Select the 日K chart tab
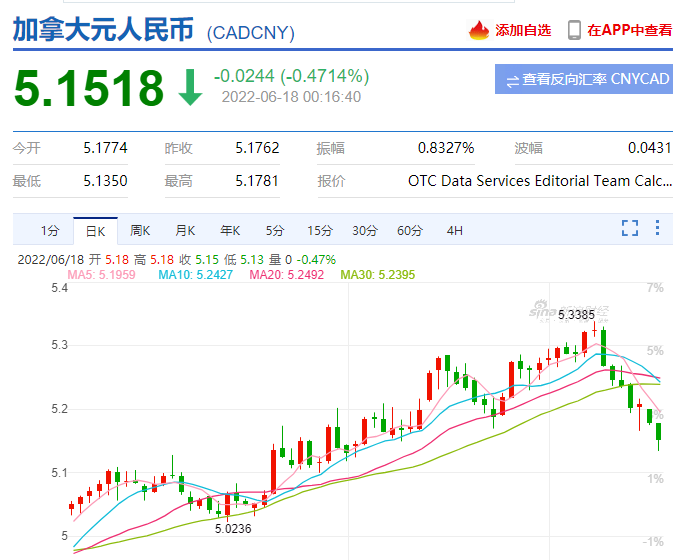The image size is (688, 560). click(x=95, y=231)
